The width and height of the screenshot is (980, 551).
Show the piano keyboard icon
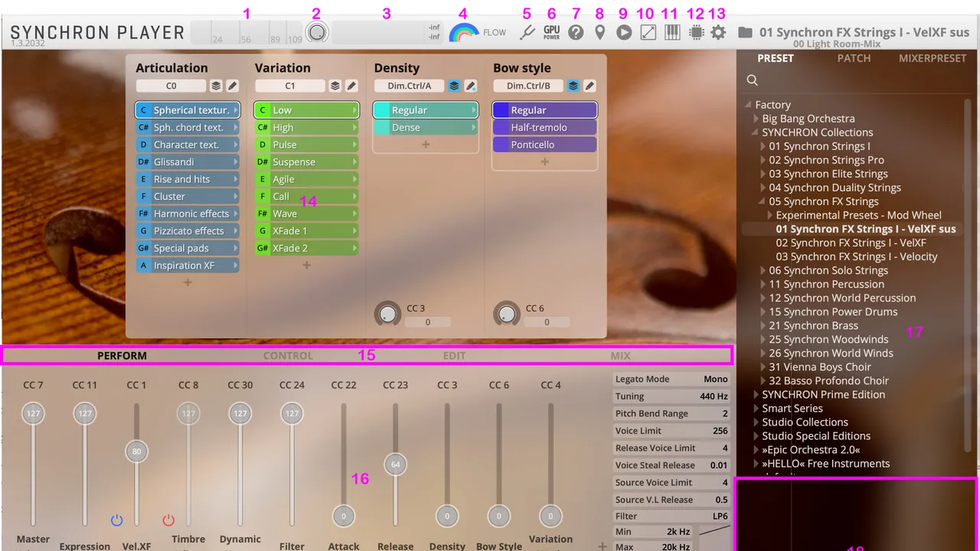[x=671, y=33]
